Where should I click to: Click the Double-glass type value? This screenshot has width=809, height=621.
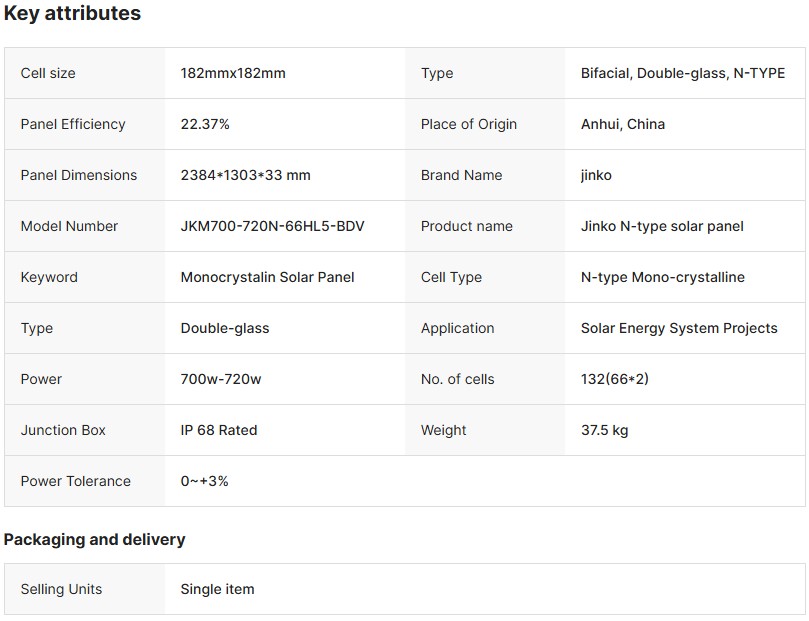click(225, 328)
